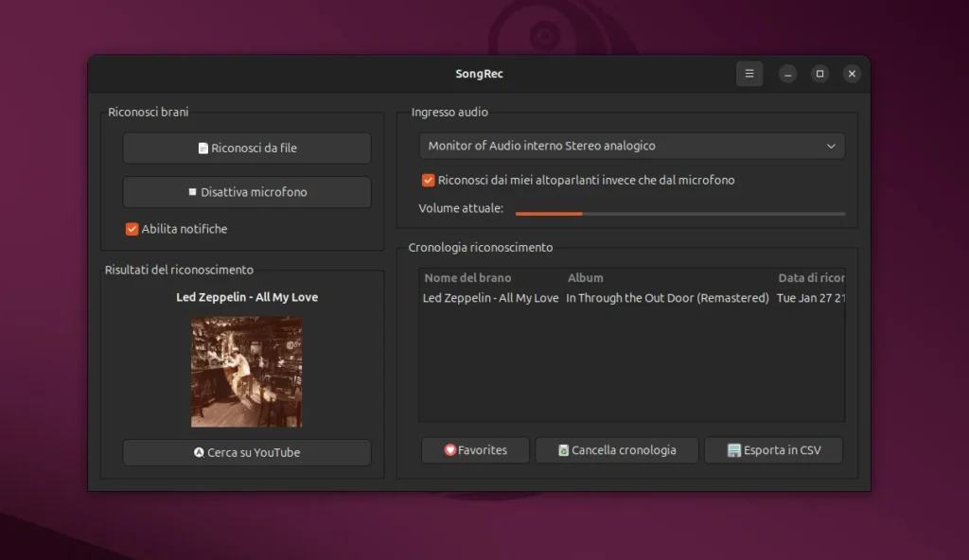The image size is (969, 560).
Task: Click the "Riconosci da file" button
Action: point(246,148)
